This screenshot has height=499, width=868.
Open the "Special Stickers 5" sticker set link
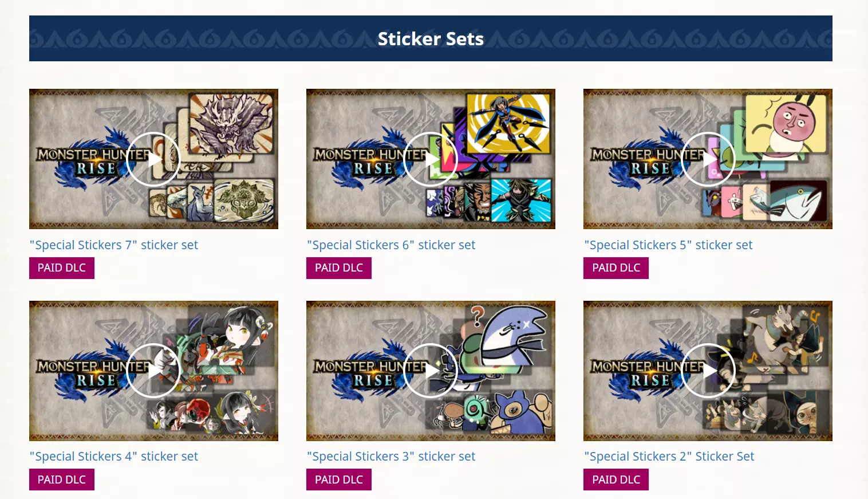(x=668, y=245)
